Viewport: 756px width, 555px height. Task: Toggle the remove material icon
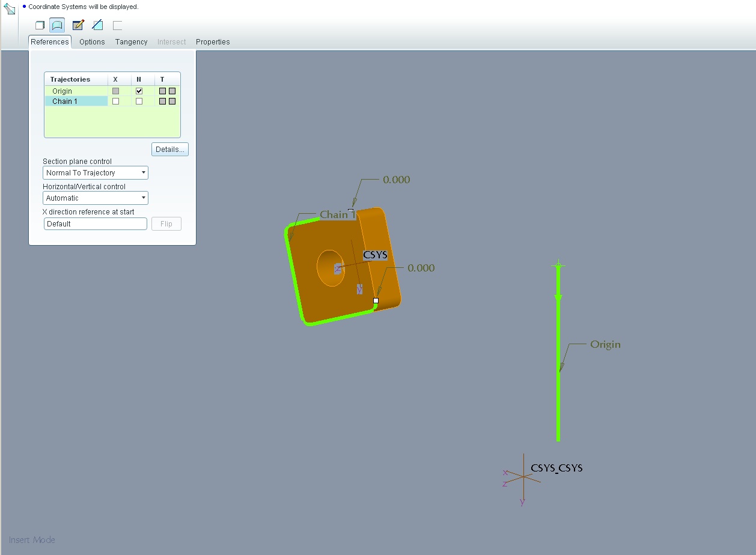97,25
